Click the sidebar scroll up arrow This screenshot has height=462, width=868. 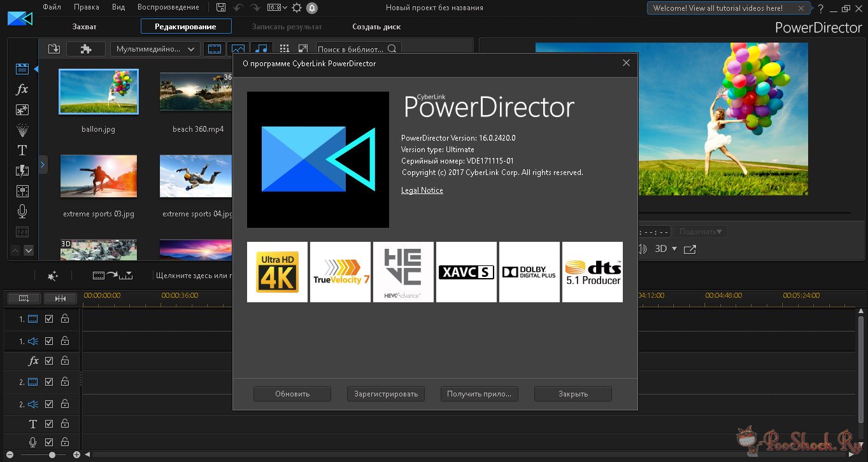coord(16,250)
